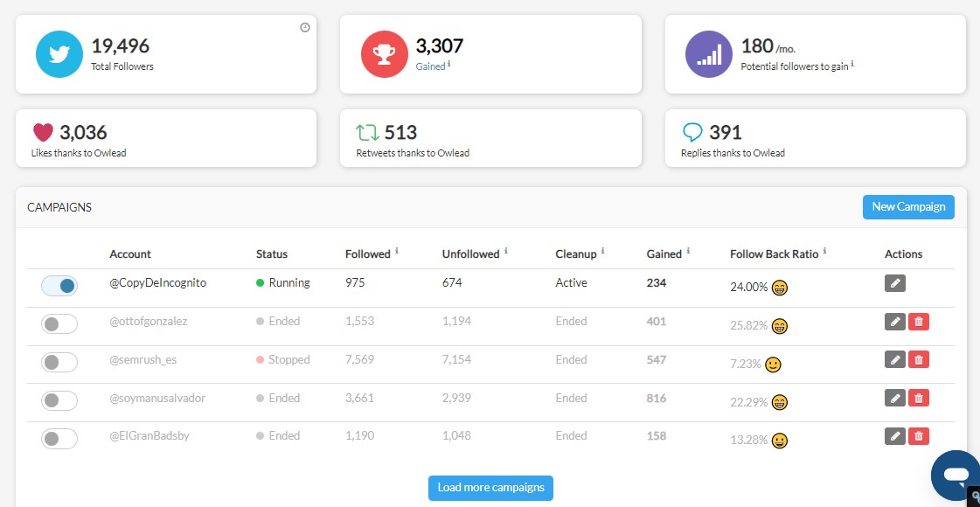
Task: Click the clock icon on the Total Followers card
Action: coord(304,27)
